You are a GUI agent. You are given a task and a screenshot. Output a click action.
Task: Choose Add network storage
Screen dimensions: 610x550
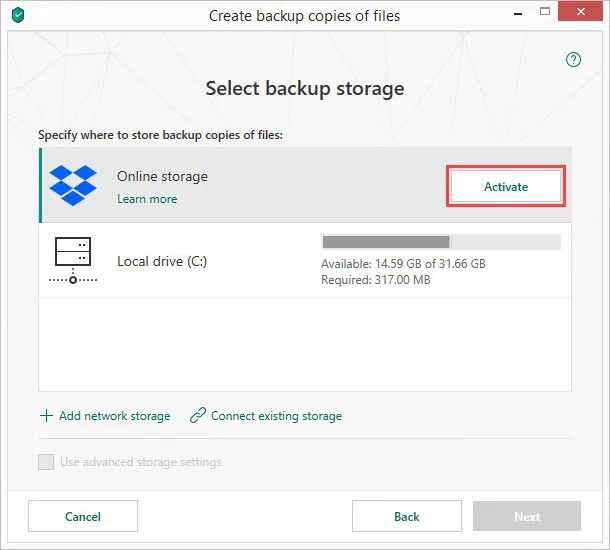(x=114, y=416)
